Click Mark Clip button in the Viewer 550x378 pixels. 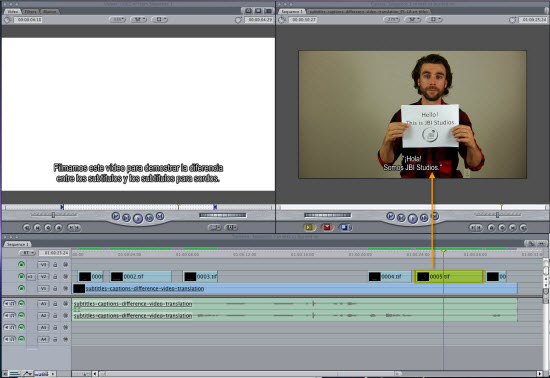37,228
